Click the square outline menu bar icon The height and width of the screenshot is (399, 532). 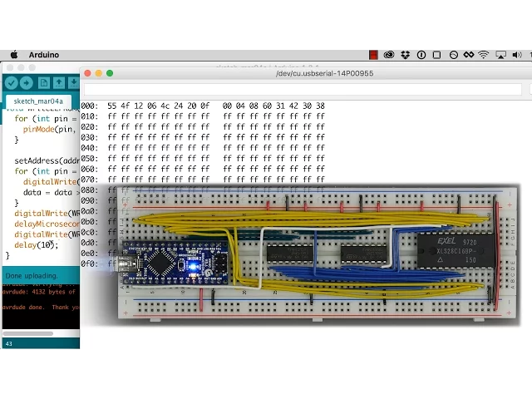coord(437,55)
